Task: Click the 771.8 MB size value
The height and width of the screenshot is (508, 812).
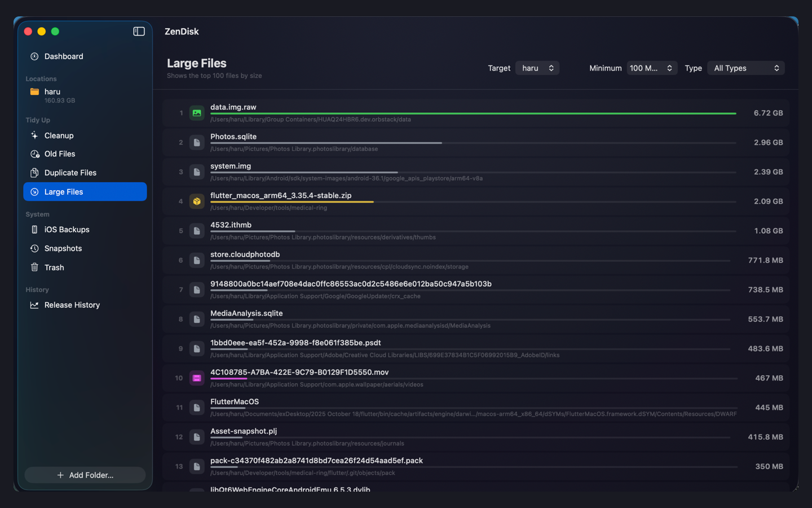Action: click(766, 260)
